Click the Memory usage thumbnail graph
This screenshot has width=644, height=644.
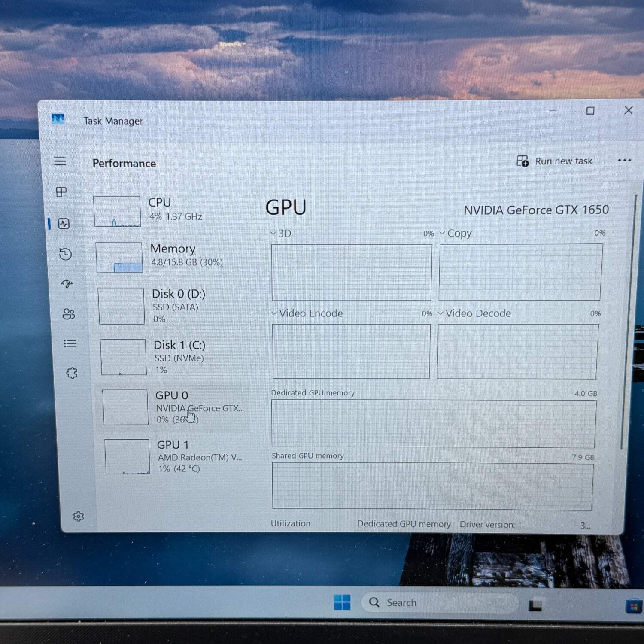click(119, 257)
